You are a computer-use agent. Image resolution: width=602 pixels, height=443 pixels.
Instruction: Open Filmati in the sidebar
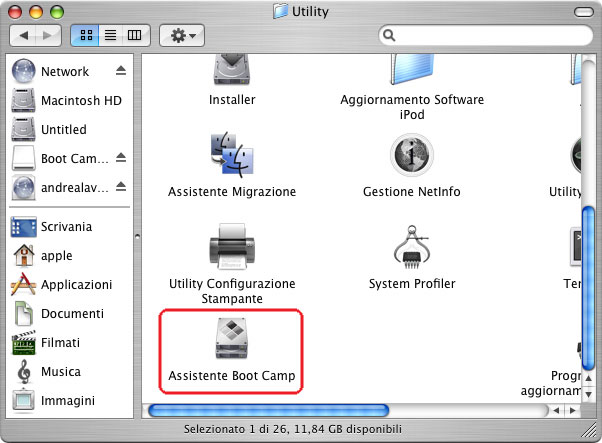[x=46, y=342]
